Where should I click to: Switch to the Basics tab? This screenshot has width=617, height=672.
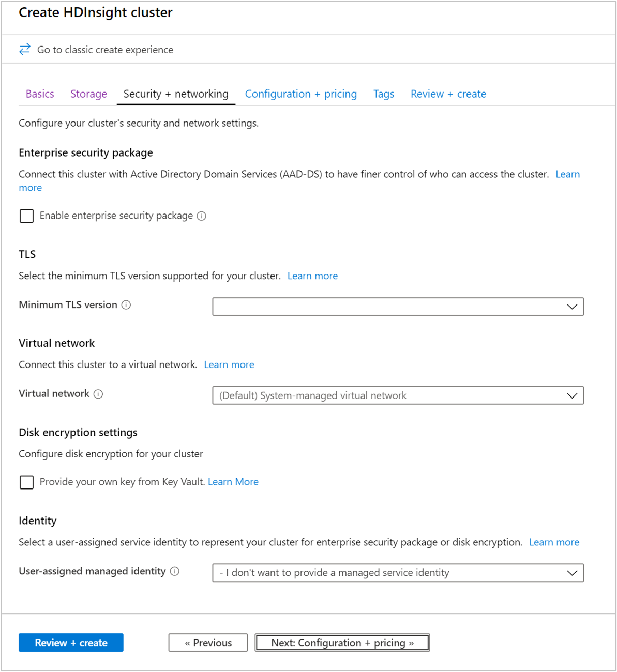40,94
